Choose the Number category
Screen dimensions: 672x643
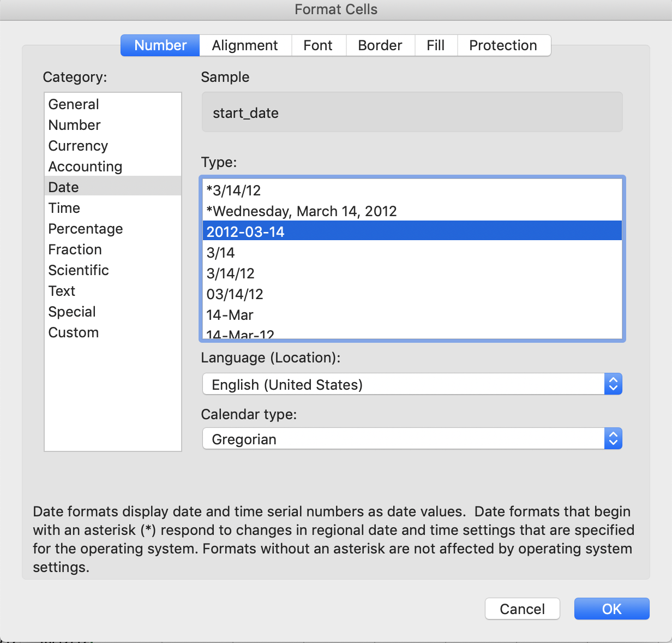113,125
